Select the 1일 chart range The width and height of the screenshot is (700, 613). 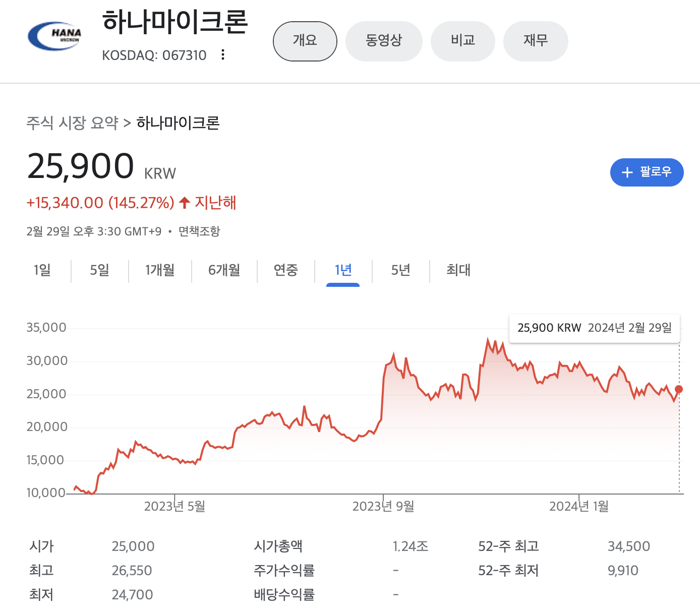[x=42, y=270]
